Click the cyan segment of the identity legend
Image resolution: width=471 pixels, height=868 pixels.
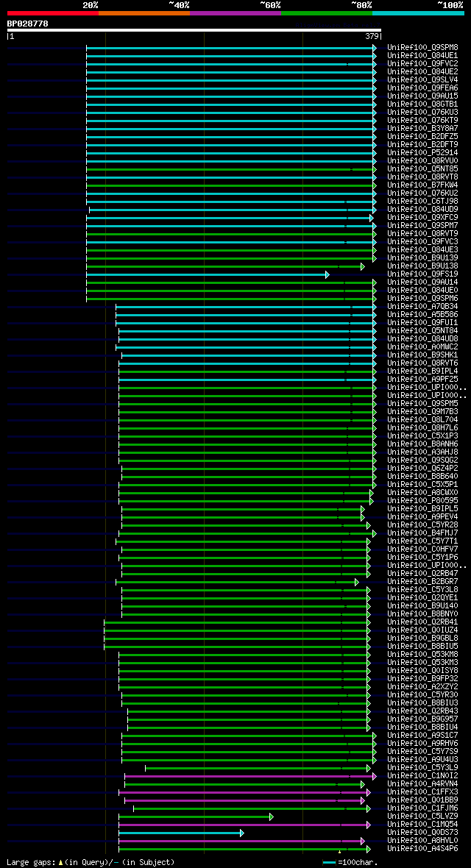pyautogui.click(x=418, y=13)
